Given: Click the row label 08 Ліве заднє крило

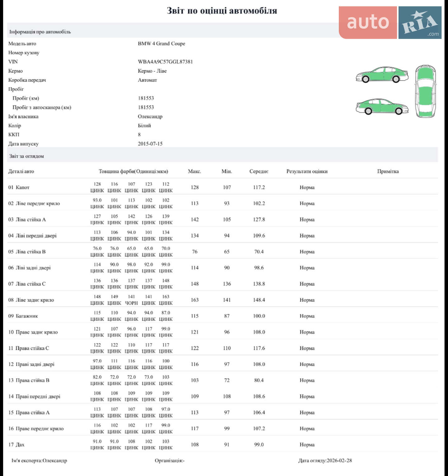Looking at the screenshot, I should pyautogui.click(x=31, y=300).
